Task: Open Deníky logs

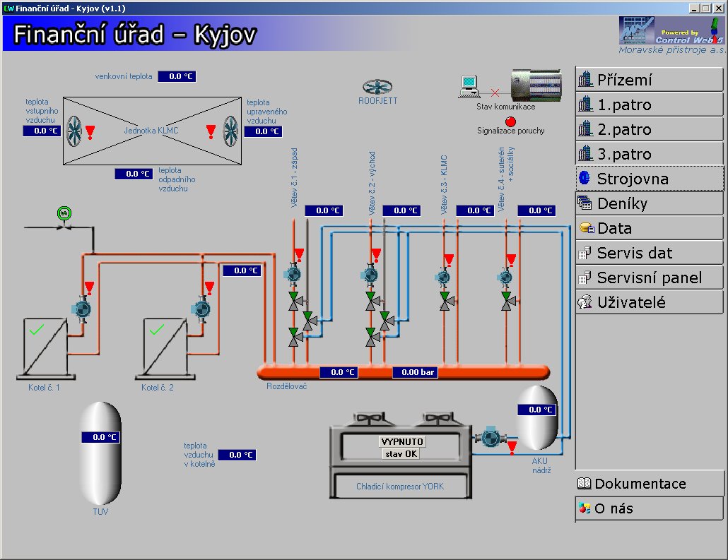Action: point(650,203)
